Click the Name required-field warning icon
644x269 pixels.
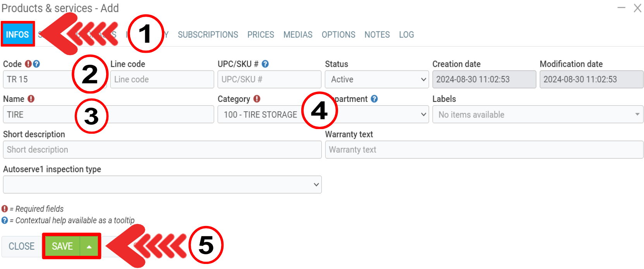[x=31, y=99]
